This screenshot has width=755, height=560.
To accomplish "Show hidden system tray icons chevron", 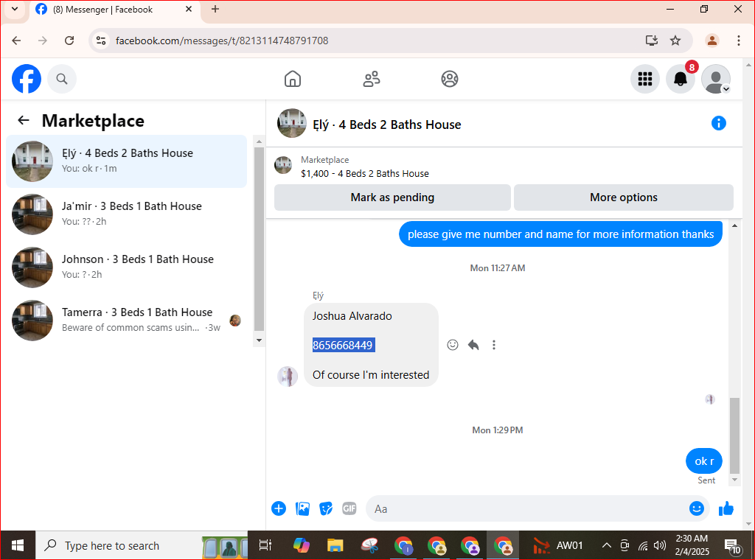I will click(x=607, y=545).
